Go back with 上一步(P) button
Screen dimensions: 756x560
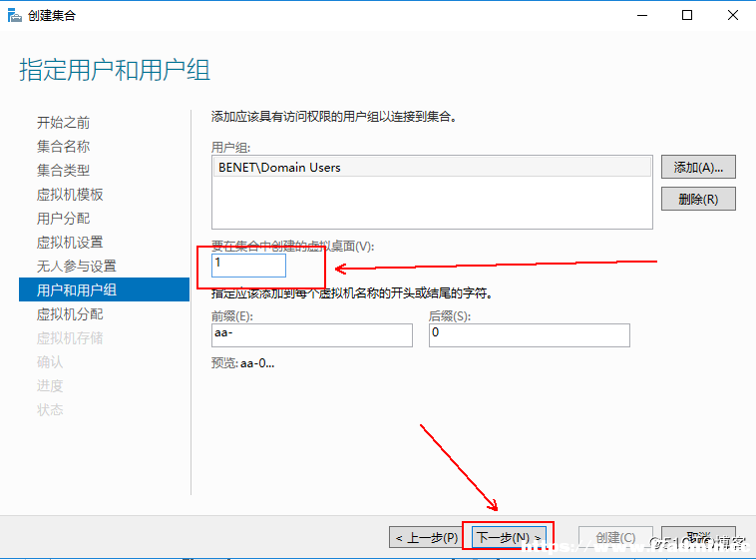coord(427,537)
